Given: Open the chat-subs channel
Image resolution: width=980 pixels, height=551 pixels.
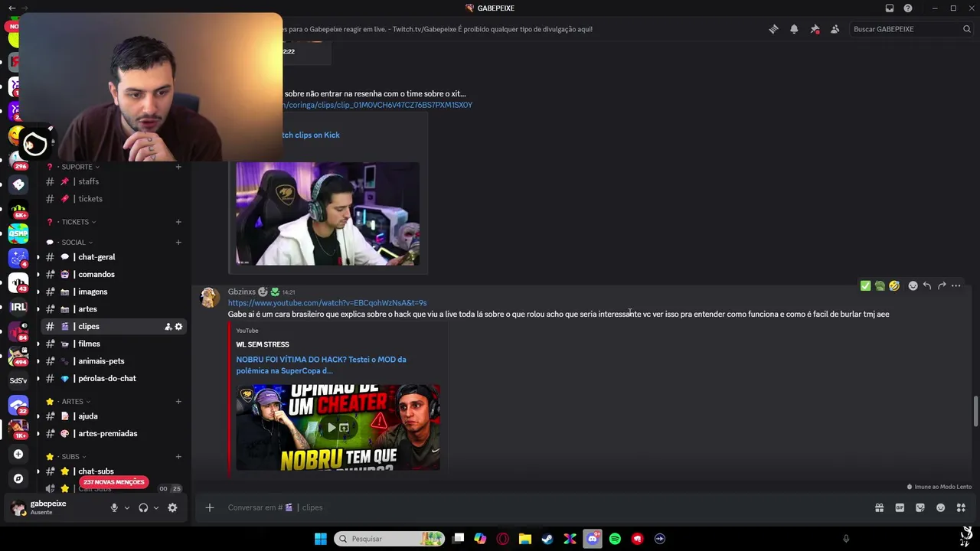Looking at the screenshot, I should pyautogui.click(x=113, y=471).
